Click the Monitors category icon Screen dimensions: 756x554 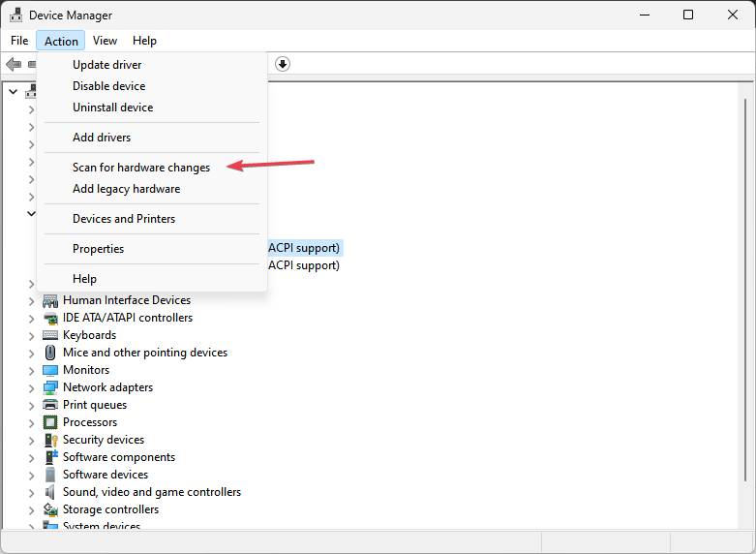50,370
